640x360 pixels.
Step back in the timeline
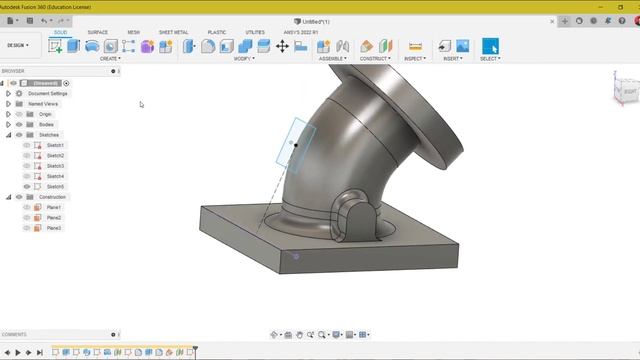click(7, 352)
